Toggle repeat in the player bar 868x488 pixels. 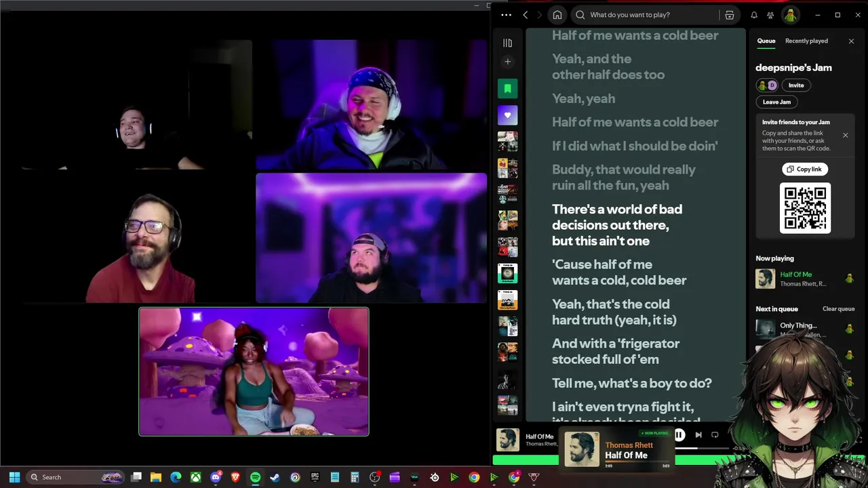point(715,435)
